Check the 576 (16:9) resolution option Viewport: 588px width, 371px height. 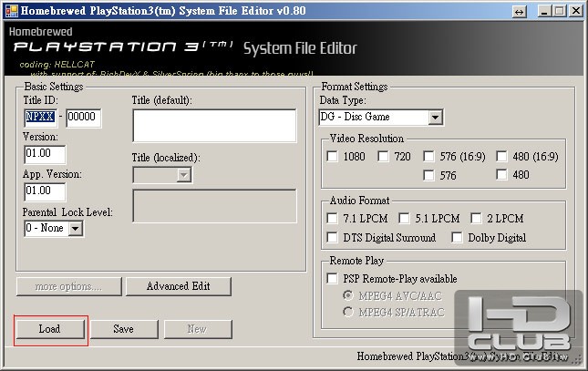428,156
